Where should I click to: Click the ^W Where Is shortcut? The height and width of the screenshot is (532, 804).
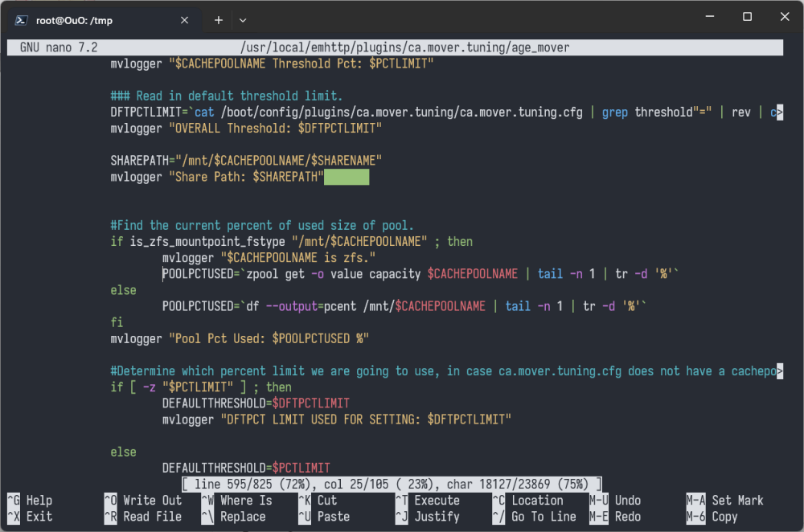(236, 500)
